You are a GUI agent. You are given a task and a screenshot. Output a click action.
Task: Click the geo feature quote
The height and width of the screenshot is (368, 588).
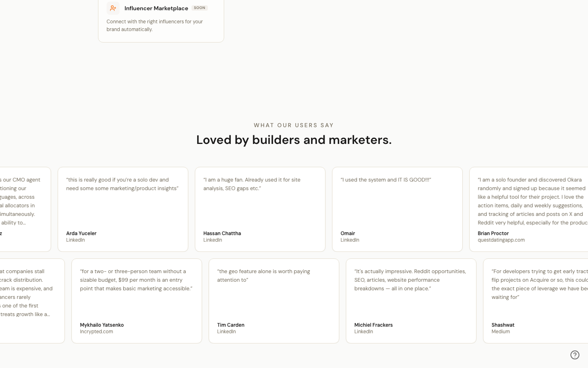(x=264, y=276)
